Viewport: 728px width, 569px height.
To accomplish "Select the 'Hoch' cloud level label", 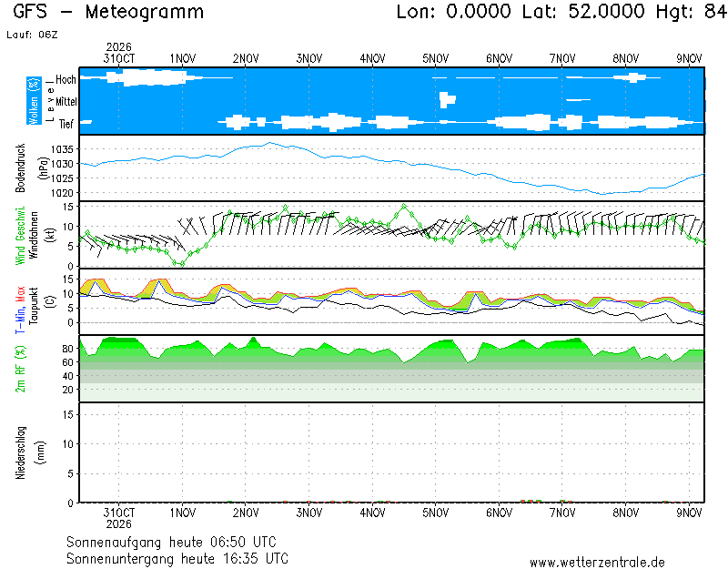I will coord(66,79).
